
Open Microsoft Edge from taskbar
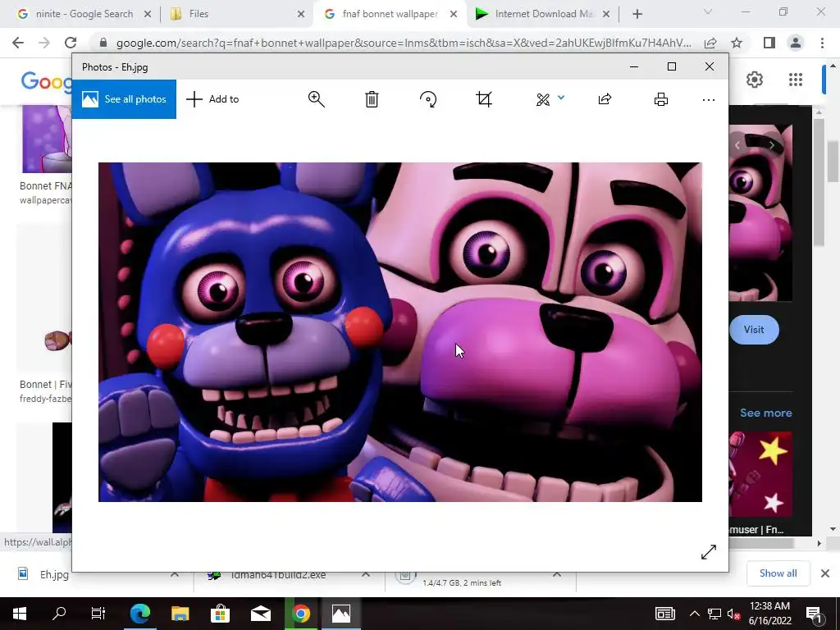pyautogui.click(x=140, y=614)
